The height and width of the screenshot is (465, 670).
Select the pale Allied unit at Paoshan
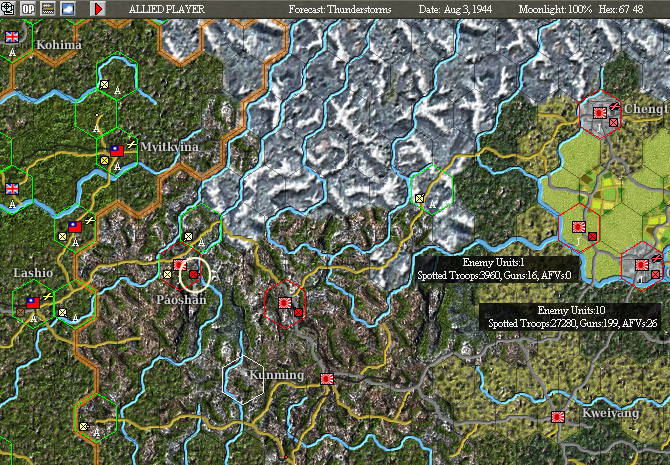point(168,274)
